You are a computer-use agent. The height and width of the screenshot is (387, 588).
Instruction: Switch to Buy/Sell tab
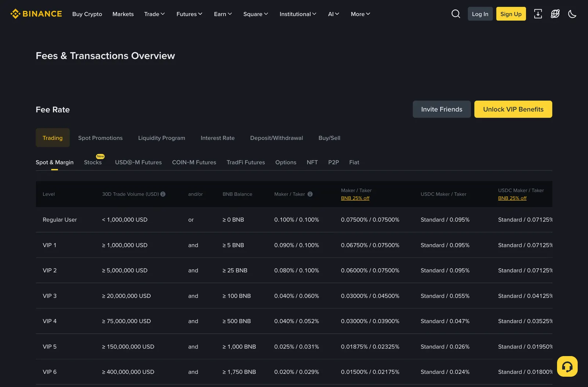tap(329, 138)
